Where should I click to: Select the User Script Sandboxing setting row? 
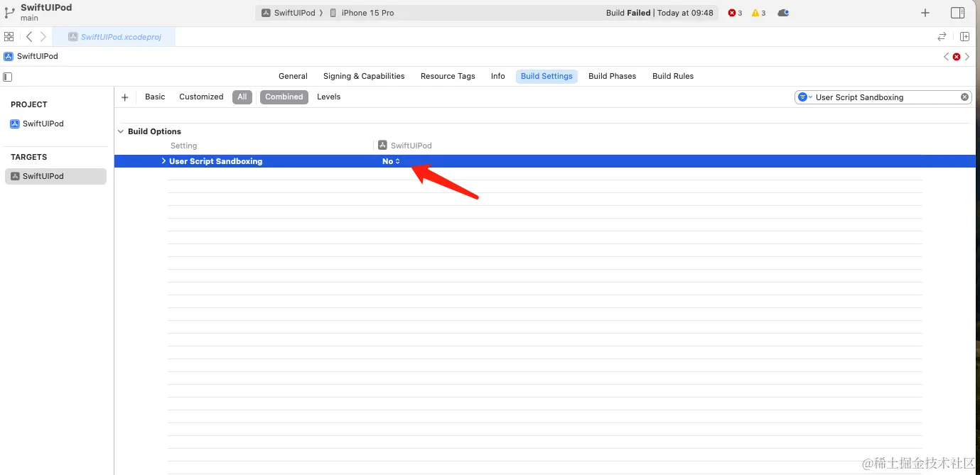pos(545,161)
